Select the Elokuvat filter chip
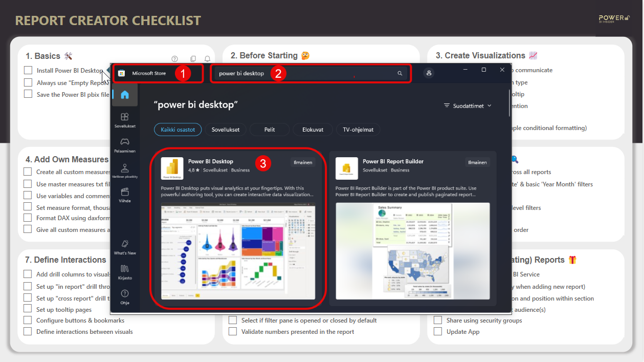Image resolution: width=644 pixels, height=362 pixels. [x=313, y=130]
